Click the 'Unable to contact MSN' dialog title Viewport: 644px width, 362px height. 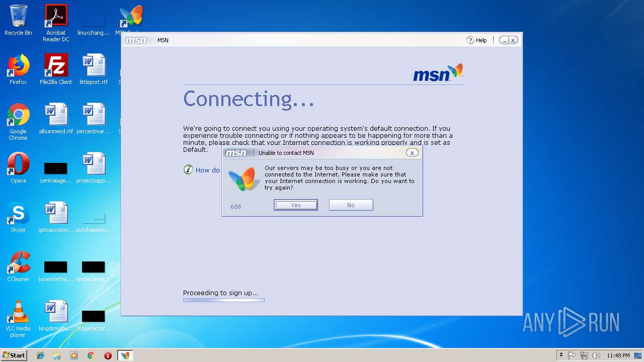[286, 153]
